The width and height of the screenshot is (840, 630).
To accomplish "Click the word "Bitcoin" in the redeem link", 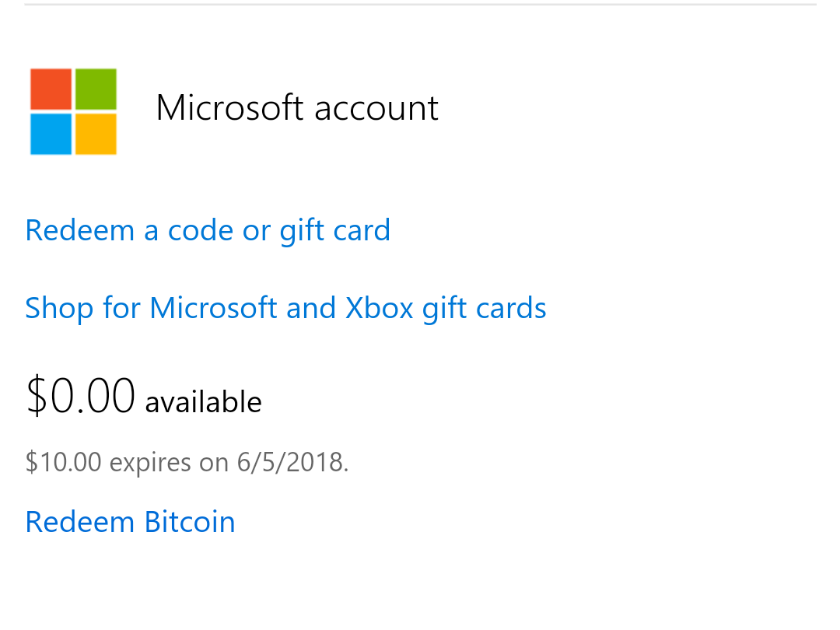I will tap(190, 522).
